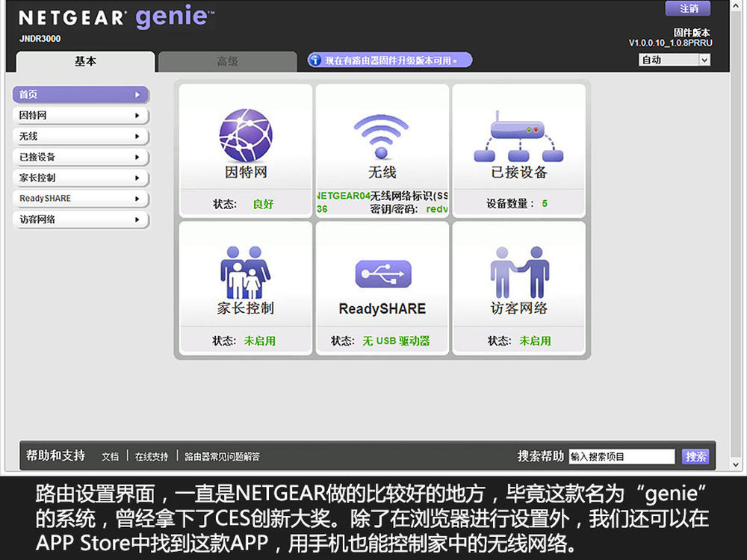The height and width of the screenshot is (560, 747).
Task: Open 已接设备 in the sidebar menu
Action: pos(81,157)
